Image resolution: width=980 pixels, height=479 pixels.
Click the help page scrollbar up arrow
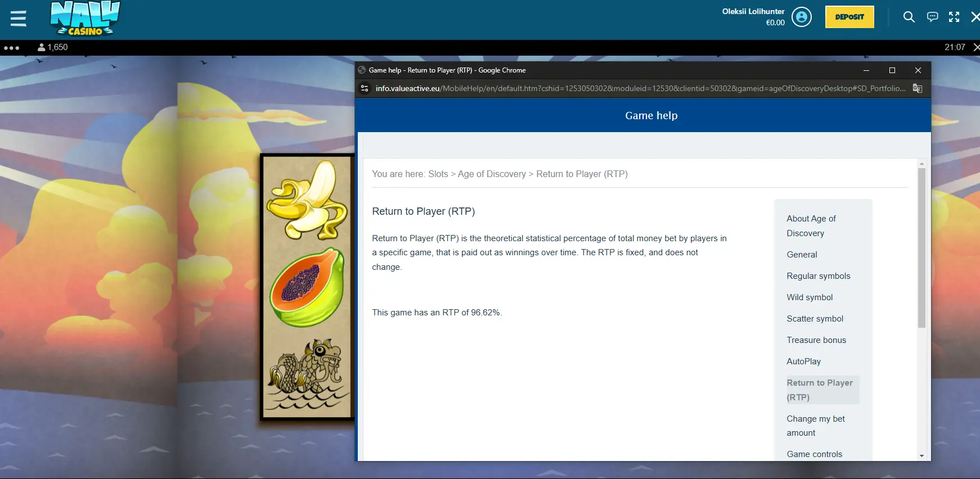pos(921,164)
